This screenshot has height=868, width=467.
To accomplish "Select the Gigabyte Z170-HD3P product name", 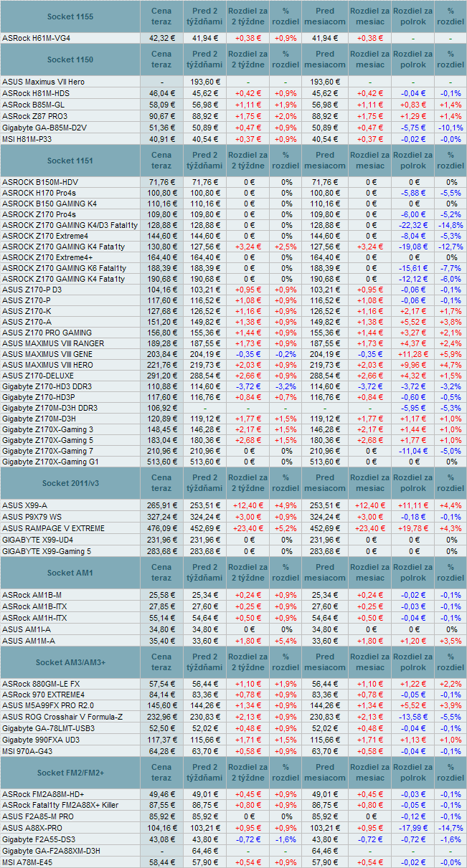I will pos(38,397).
